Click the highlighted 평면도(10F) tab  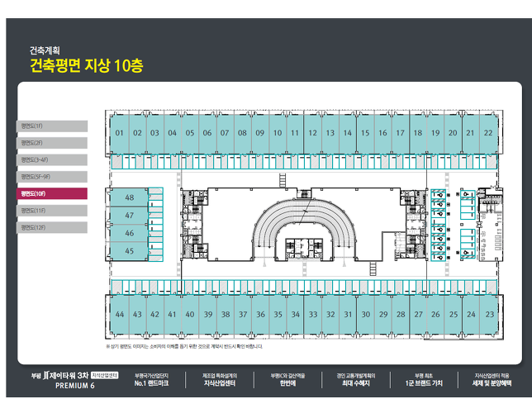[x=52, y=193]
